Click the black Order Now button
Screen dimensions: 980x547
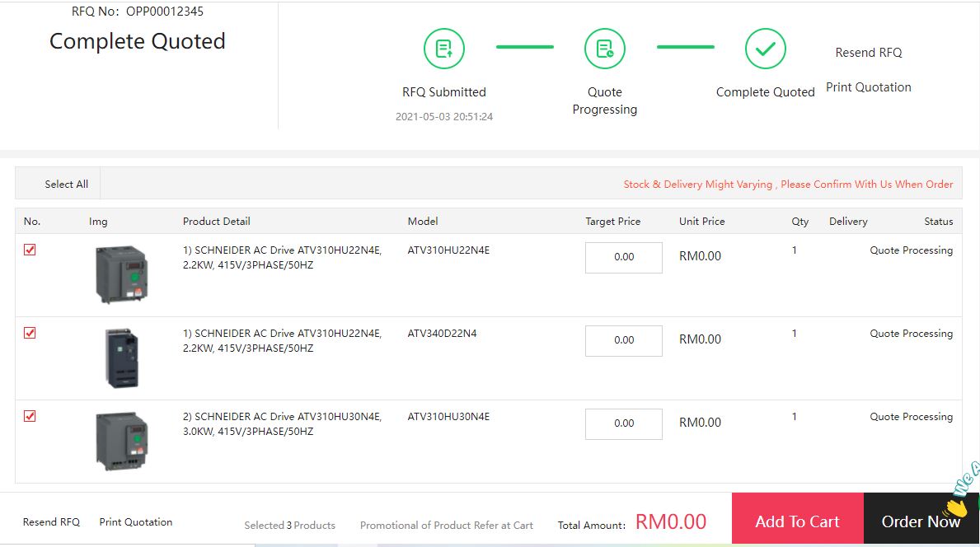(x=921, y=518)
